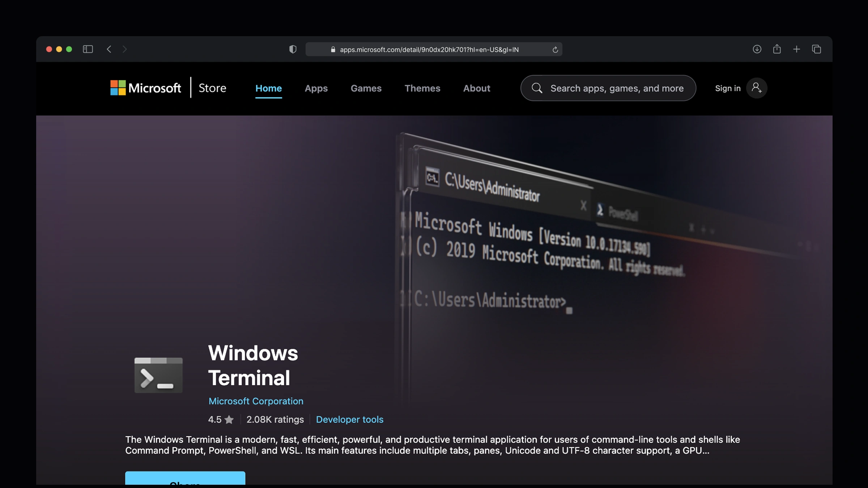Switch to the Apps tab
The image size is (868, 488).
click(x=316, y=88)
